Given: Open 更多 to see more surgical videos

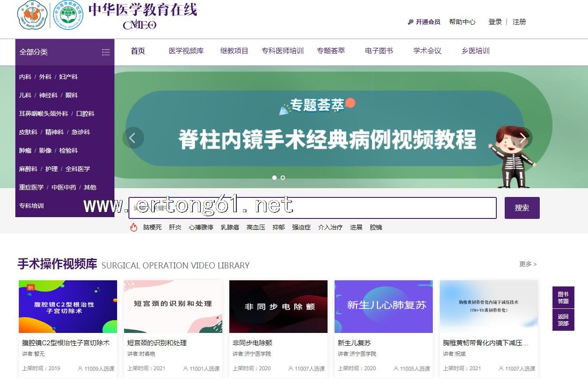Looking at the screenshot, I should click(527, 264).
